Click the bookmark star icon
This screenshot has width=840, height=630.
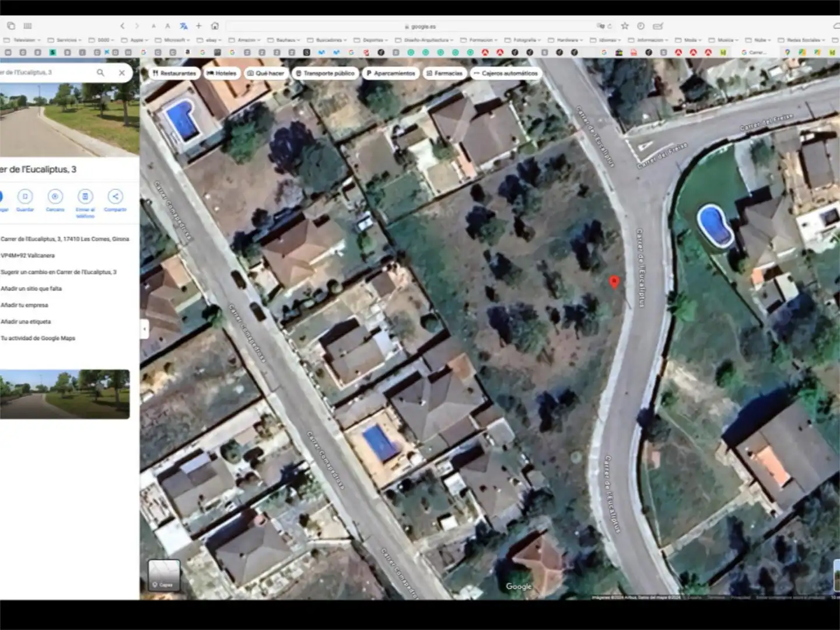click(625, 26)
